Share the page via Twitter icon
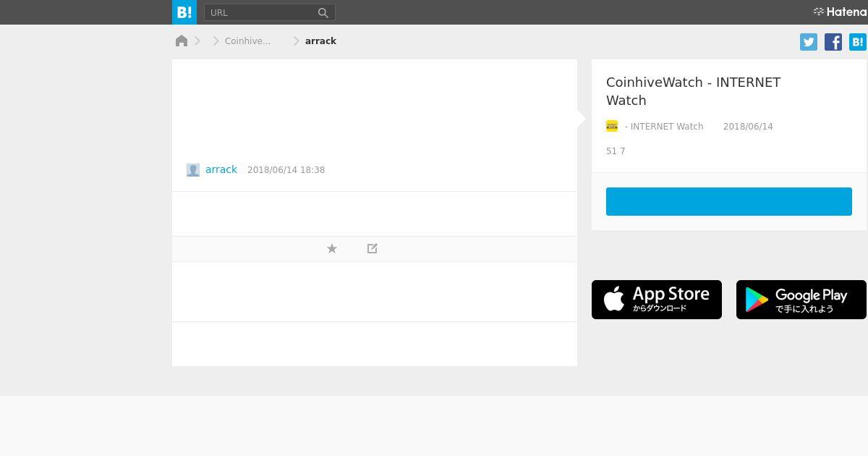This screenshot has height=456, width=868. point(809,42)
